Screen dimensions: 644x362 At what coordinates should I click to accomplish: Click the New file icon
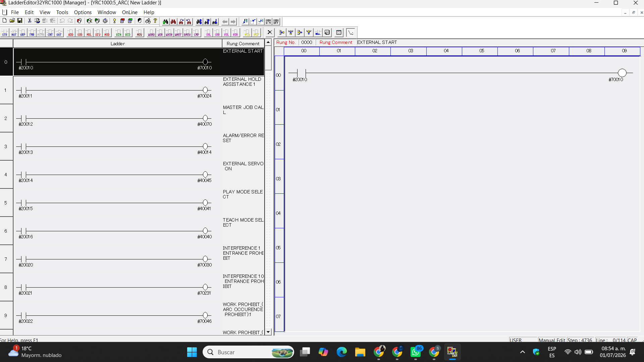4,21
